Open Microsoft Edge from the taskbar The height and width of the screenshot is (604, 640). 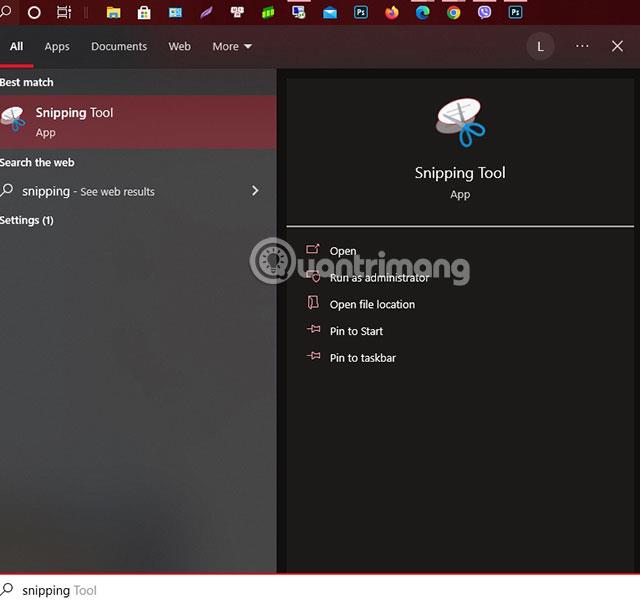[x=422, y=13]
